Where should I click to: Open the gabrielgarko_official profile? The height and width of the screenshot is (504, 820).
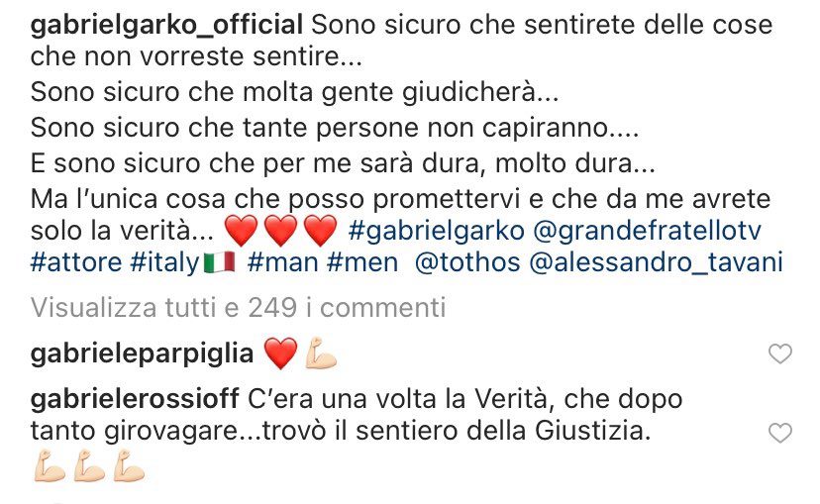(x=166, y=25)
